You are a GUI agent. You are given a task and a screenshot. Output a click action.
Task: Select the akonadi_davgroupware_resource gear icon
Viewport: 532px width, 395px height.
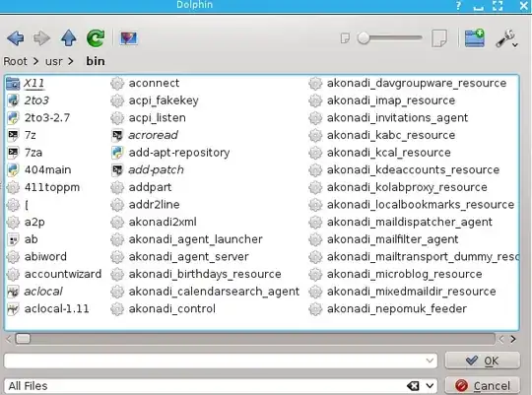(x=315, y=84)
